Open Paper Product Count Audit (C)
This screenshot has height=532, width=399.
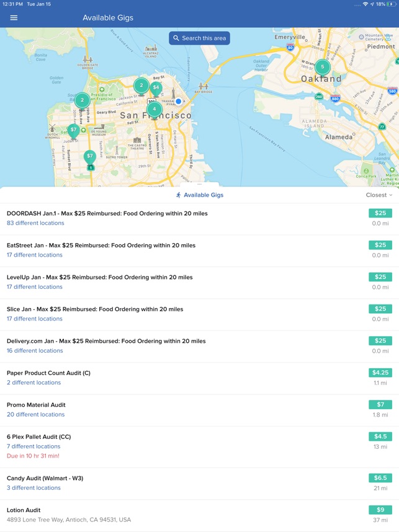pyautogui.click(x=199, y=378)
